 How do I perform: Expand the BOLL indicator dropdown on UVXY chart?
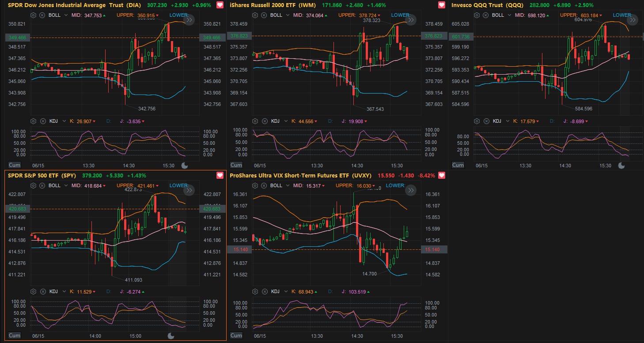(288, 185)
